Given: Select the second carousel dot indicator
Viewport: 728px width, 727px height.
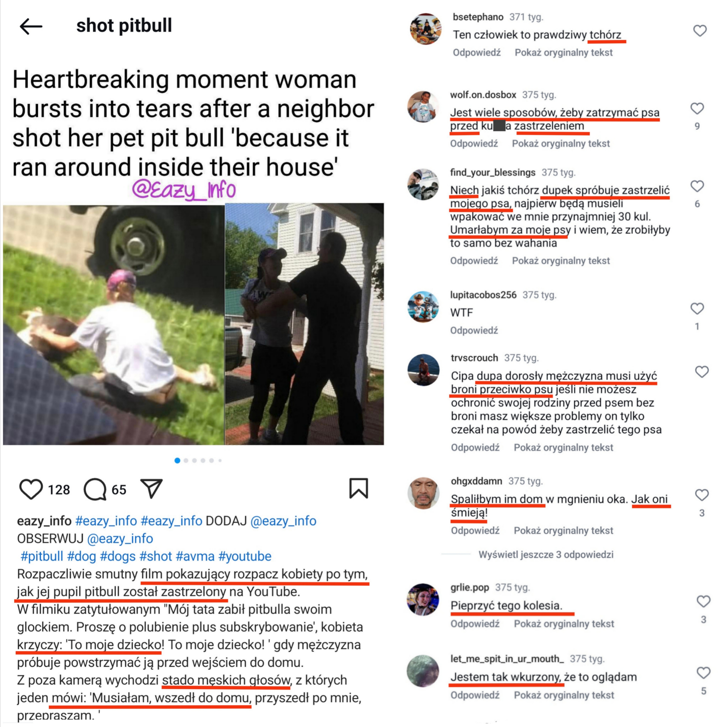Looking at the screenshot, I should point(186,461).
